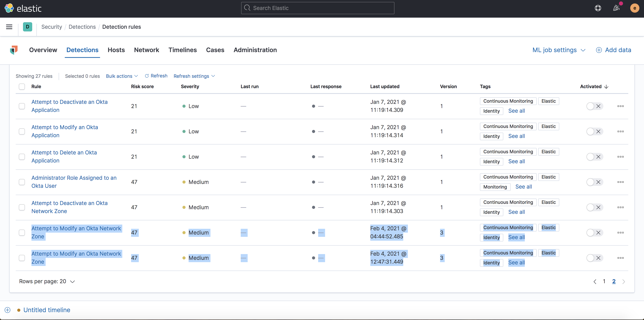
Task: Click the 'D' space avatar in the breadcrumb bar
Action: pyautogui.click(x=27, y=27)
